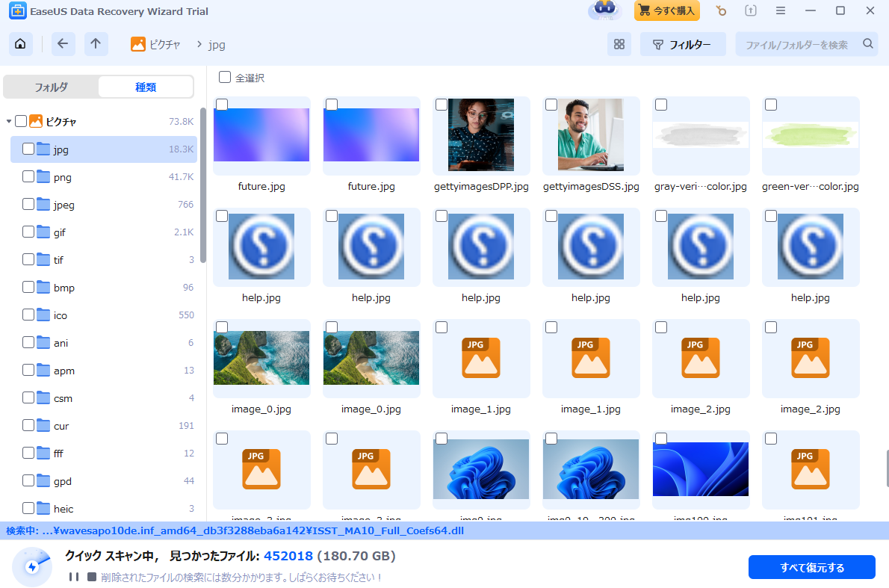Screen dimensions: 889x588
Task: Open the assistant robot icon in title bar
Action: (x=605, y=10)
